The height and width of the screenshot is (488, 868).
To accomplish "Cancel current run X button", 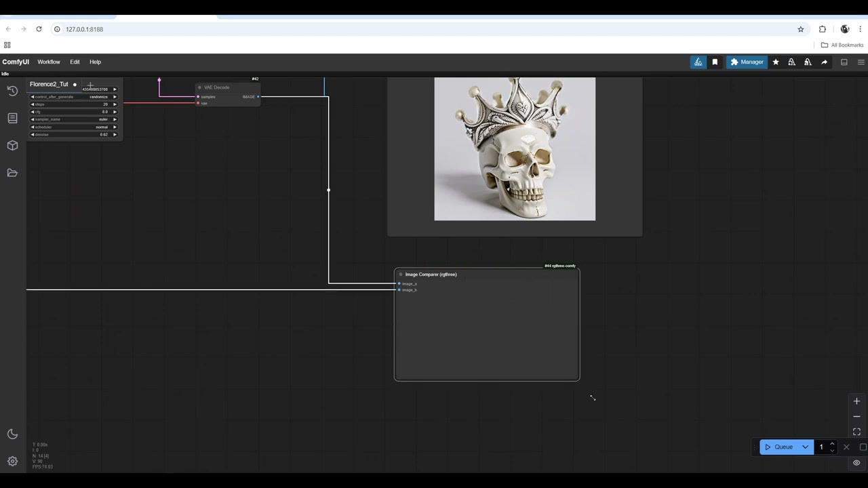I will [846, 447].
